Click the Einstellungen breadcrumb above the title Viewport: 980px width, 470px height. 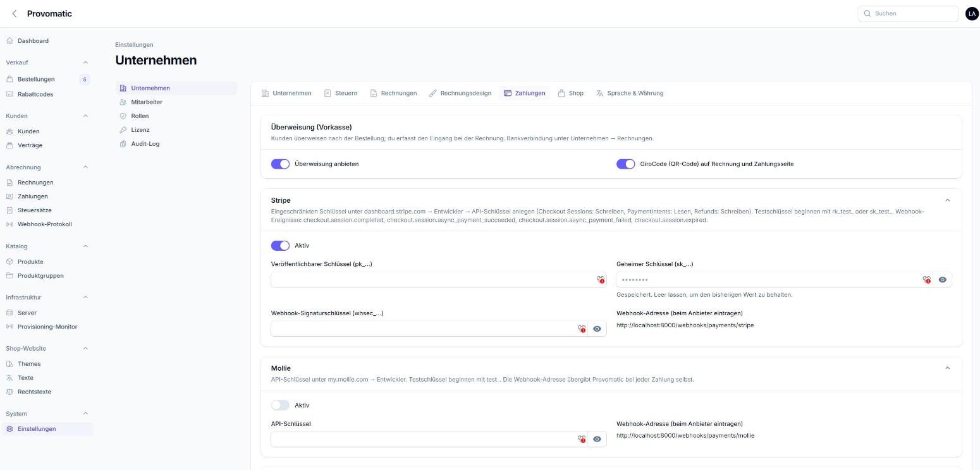(x=134, y=45)
